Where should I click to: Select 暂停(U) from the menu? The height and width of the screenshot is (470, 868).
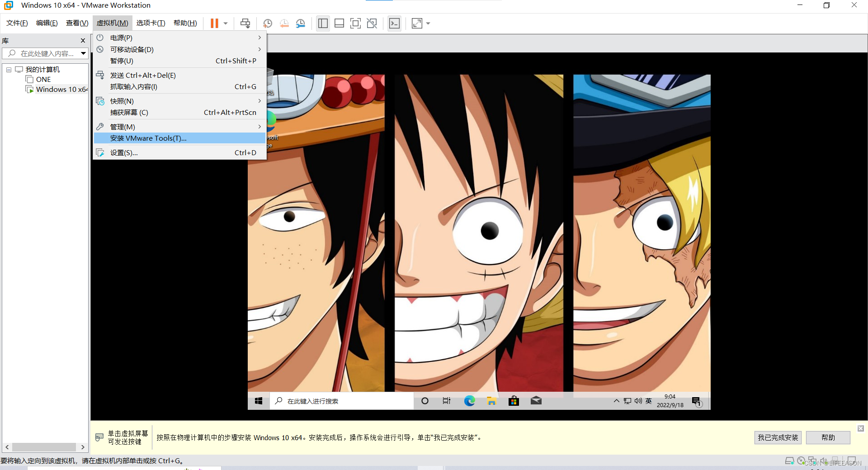coord(179,61)
